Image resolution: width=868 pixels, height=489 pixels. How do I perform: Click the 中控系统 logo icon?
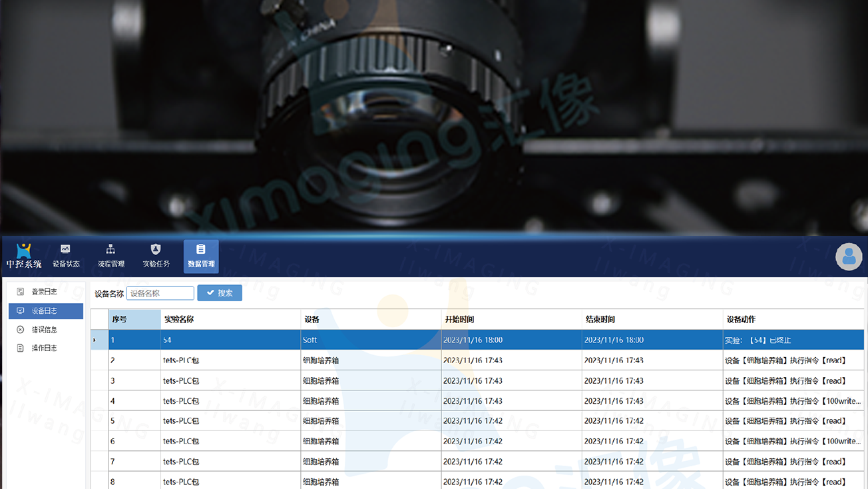[24, 251]
